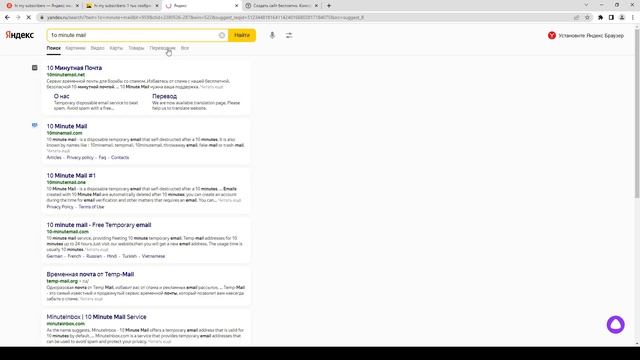Image resolution: width=640 pixels, height=360 pixels.
Task: Click the browser forward arrow
Action: (x=18, y=18)
